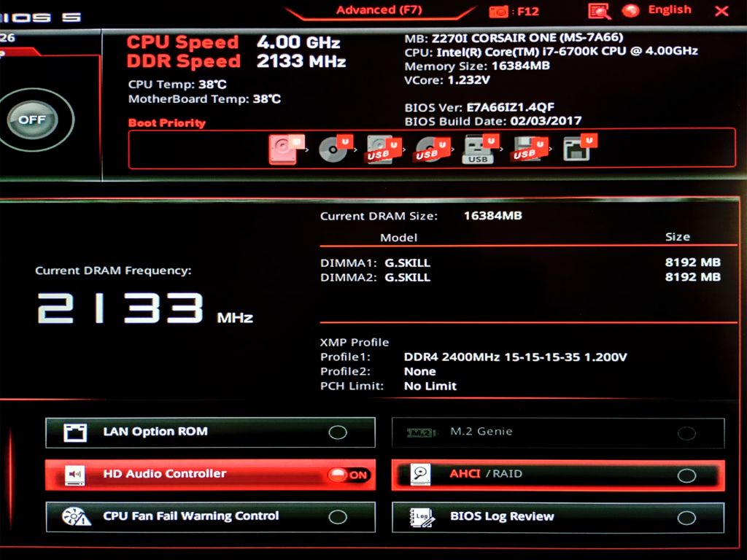The height and width of the screenshot is (560, 747).
Task: Click the LAN Option ROM network icon
Action: [75, 432]
